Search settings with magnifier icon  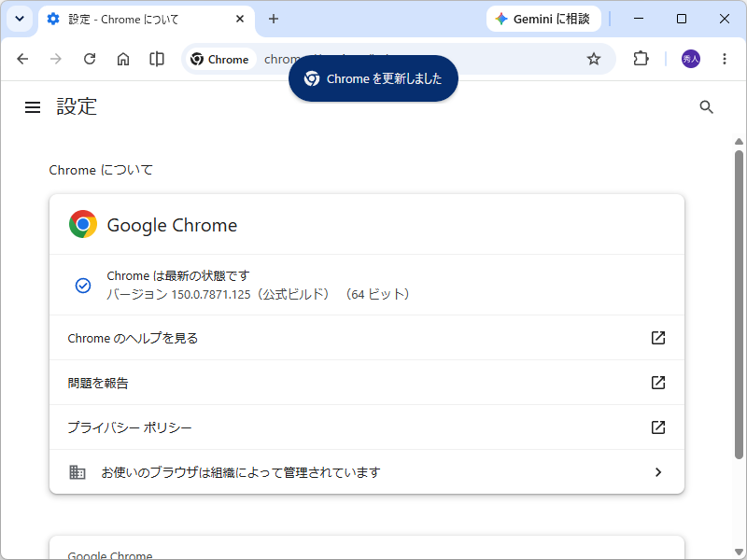coord(706,107)
